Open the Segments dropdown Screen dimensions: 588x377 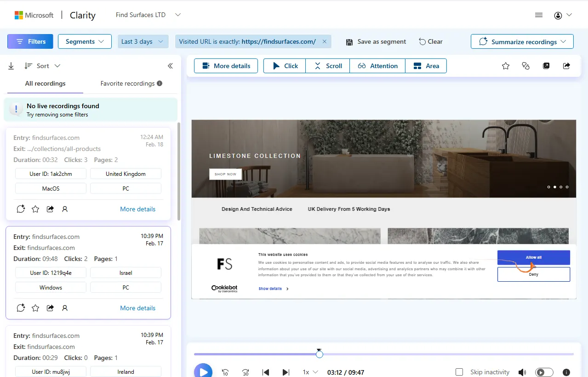click(x=85, y=41)
